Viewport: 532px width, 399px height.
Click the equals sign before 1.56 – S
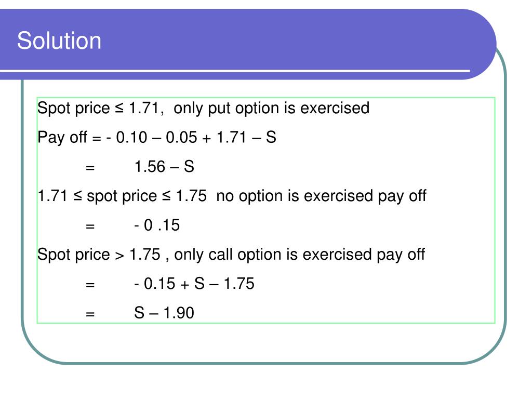(x=90, y=168)
